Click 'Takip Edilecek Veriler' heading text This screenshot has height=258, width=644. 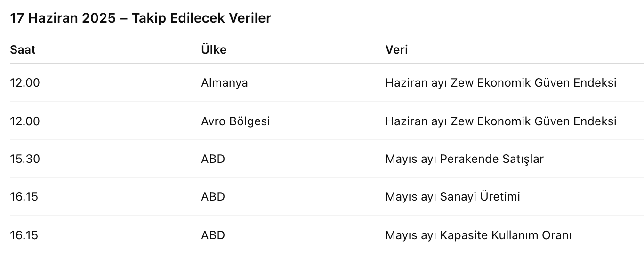point(201,18)
